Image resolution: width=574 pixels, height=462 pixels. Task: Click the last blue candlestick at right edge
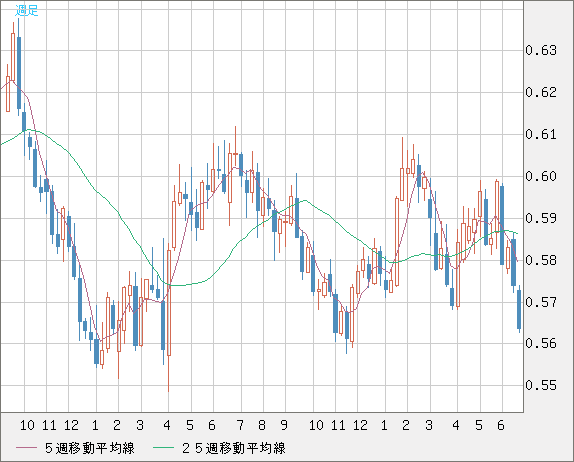pos(519,309)
